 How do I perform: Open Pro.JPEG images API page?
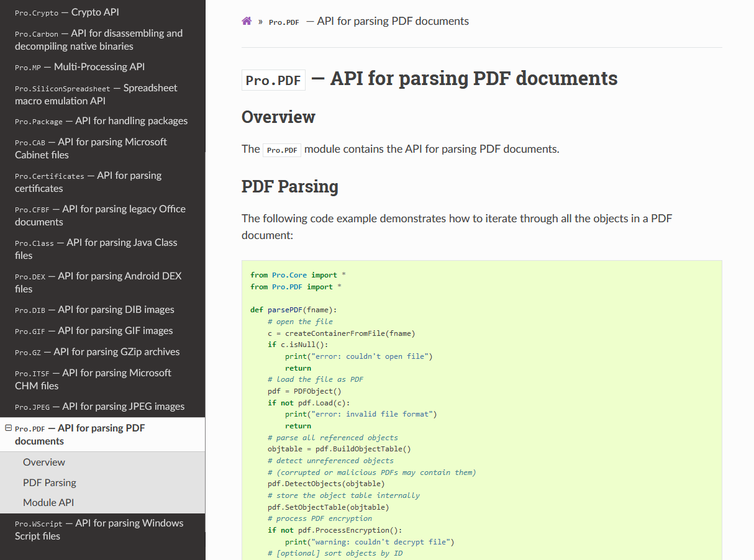click(102, 407)
